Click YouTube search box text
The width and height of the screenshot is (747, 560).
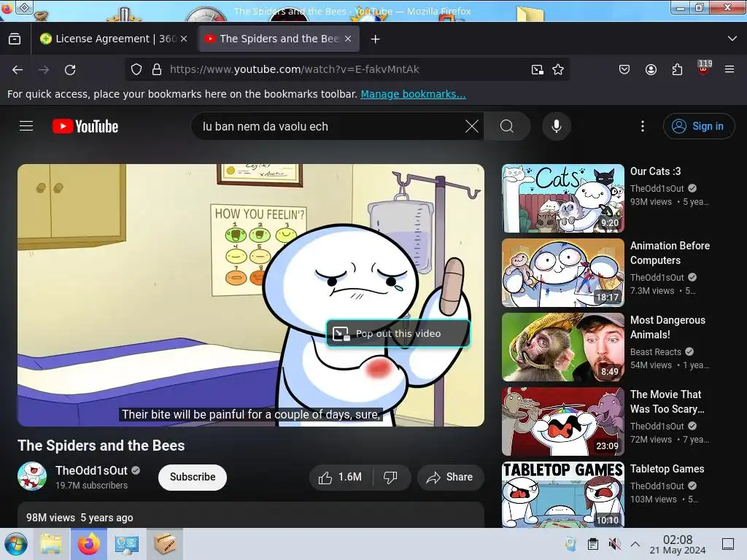(266, 126)
